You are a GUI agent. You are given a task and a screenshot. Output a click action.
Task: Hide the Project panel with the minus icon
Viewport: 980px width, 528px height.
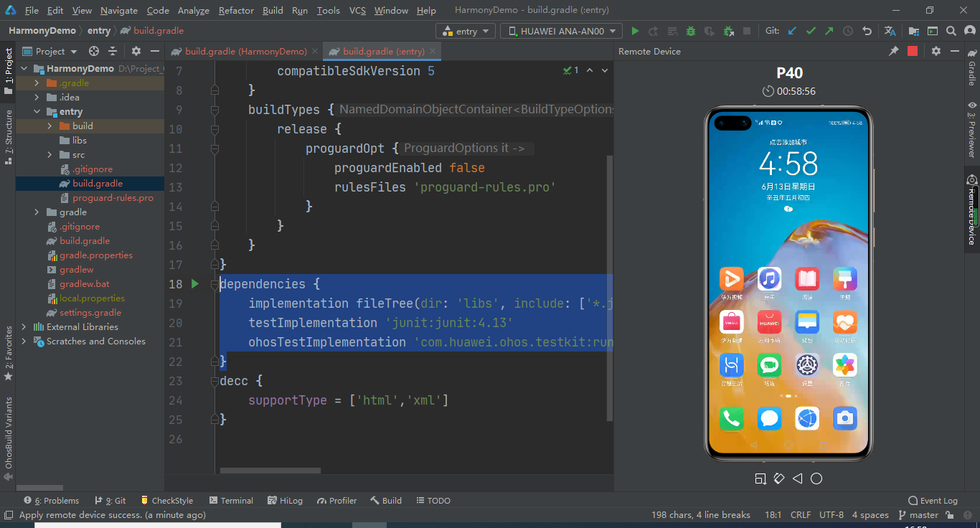[x=155, y=51]
